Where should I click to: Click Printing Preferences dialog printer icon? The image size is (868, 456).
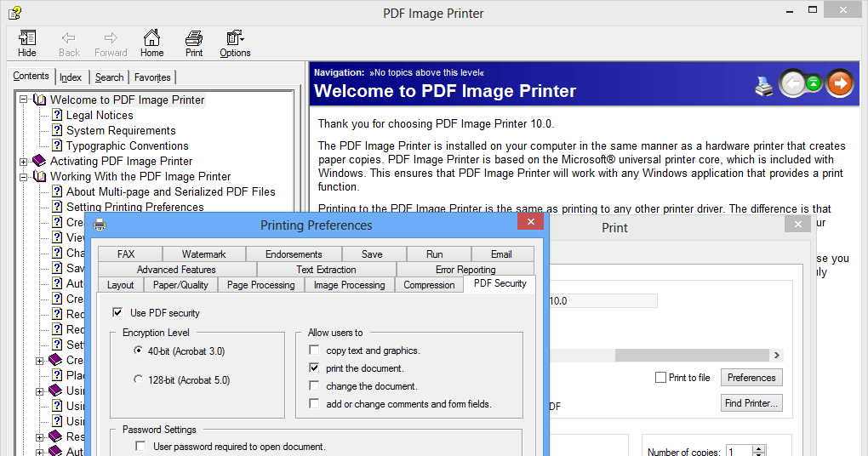pos(100,225)
